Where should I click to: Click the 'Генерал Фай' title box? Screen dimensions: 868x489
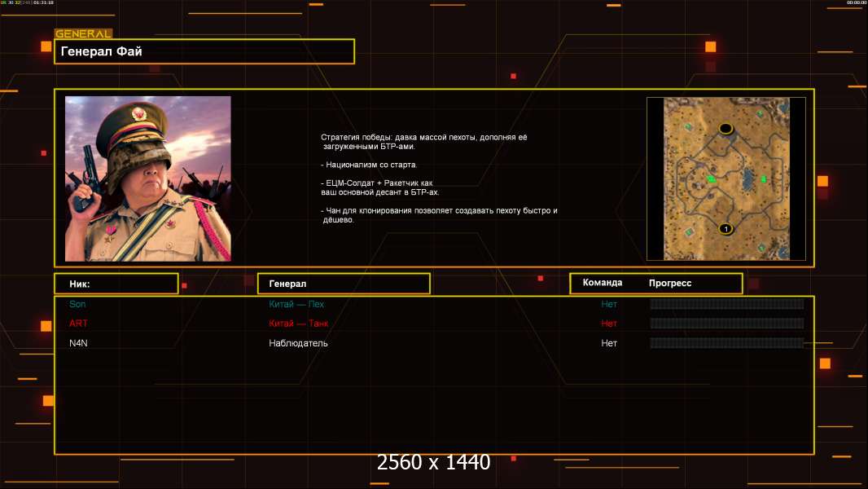click(204, 51)
